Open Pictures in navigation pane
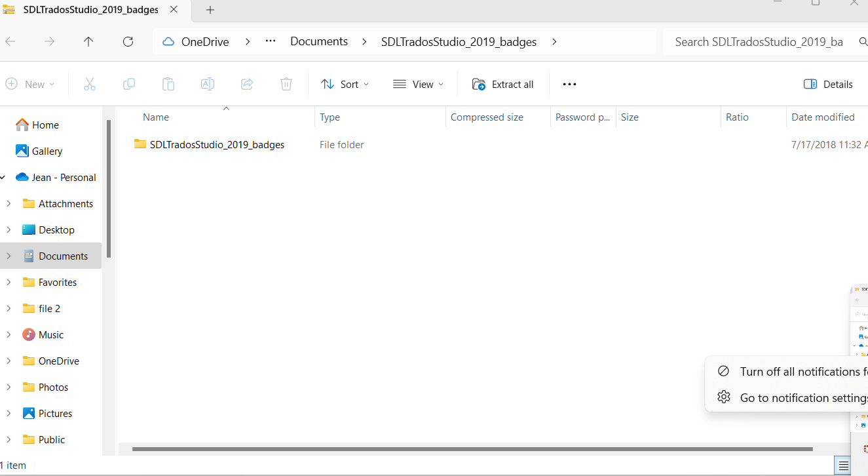Image resolution: width=868 pixels, height=476 pixels. coord(48,413)
